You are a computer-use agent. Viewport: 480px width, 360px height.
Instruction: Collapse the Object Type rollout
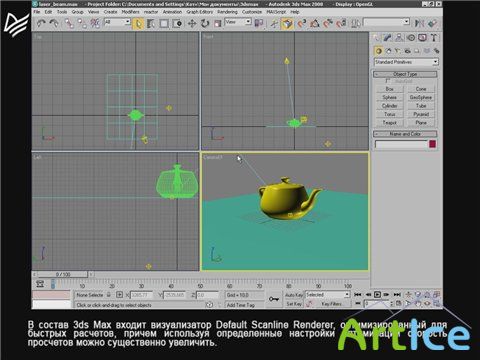pos(405,74)
